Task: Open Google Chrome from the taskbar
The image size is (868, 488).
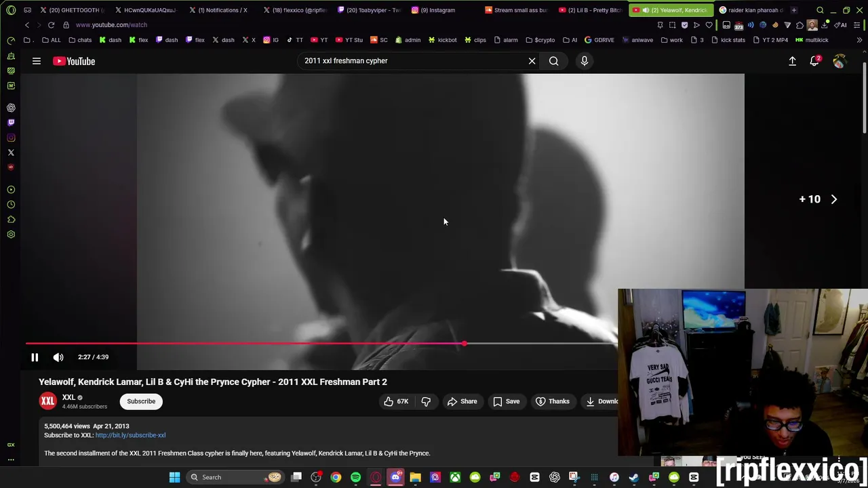Action: 336,477
